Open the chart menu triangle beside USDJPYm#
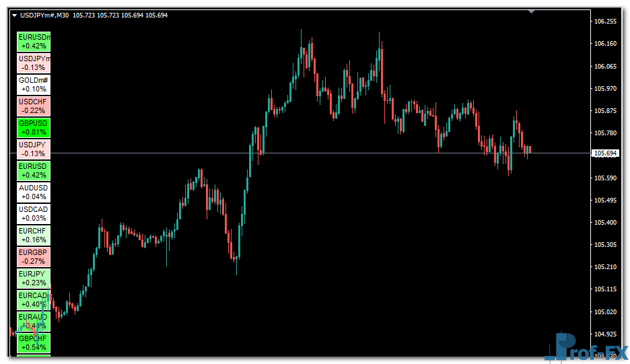630x364 pixels. [15, 15]
